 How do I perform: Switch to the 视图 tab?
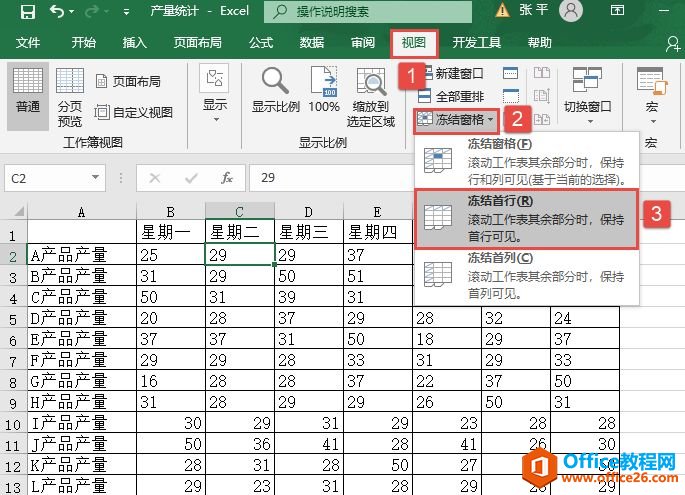point(414,43)
